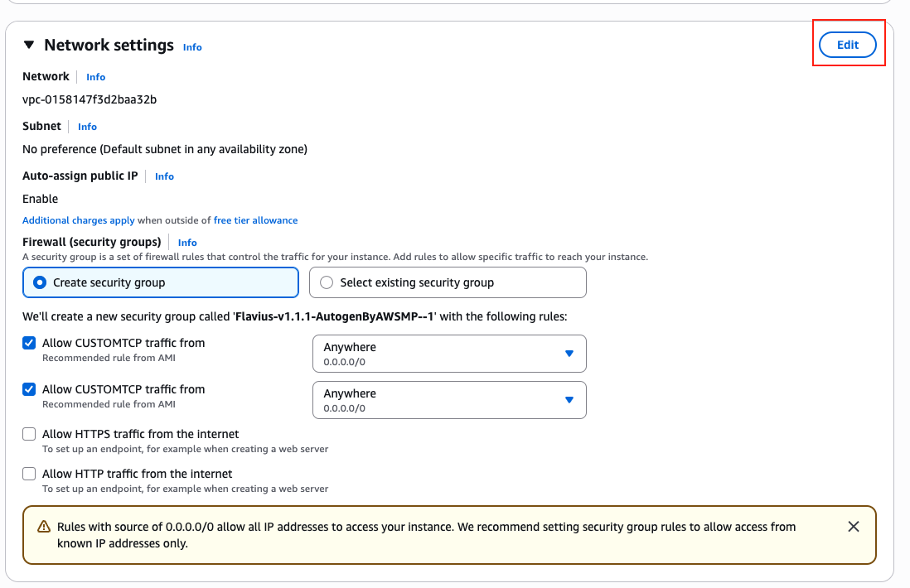Open Info link next to Network settings

click(x=192, y=47)
